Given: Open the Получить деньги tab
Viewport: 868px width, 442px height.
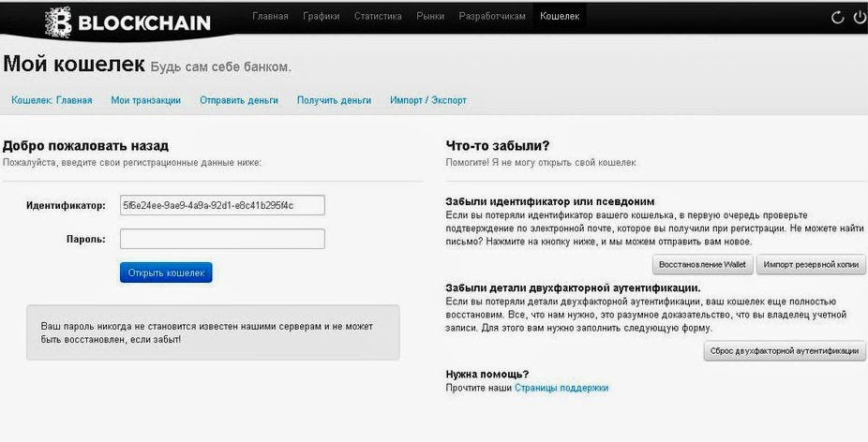Looking at the screenshot, I should pos(334,100).
